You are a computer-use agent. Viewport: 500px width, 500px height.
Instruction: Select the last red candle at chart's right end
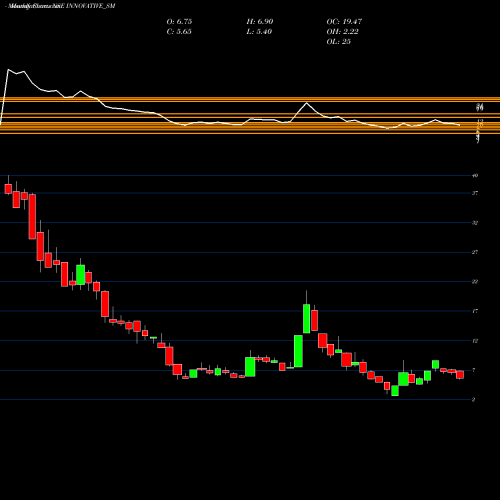460,374
